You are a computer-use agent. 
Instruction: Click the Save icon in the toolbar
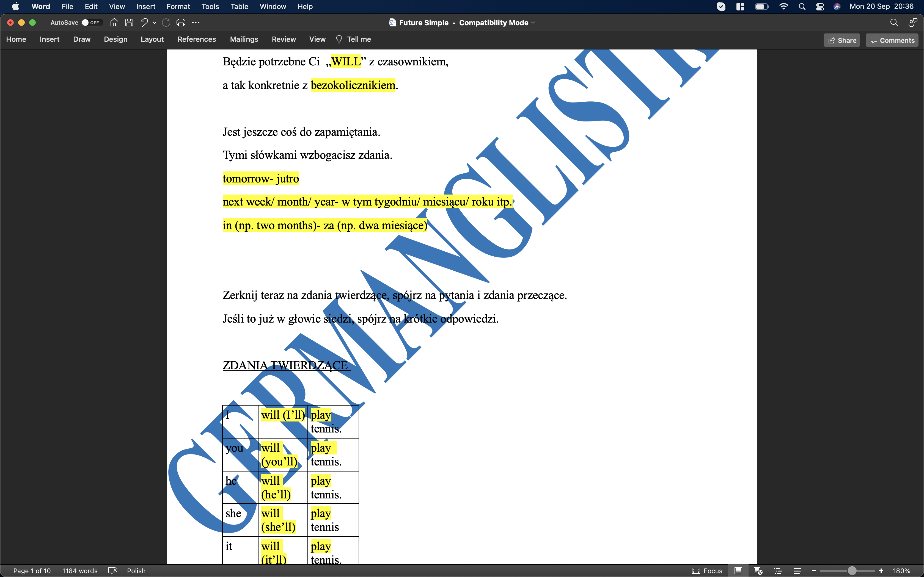(129, 23)
